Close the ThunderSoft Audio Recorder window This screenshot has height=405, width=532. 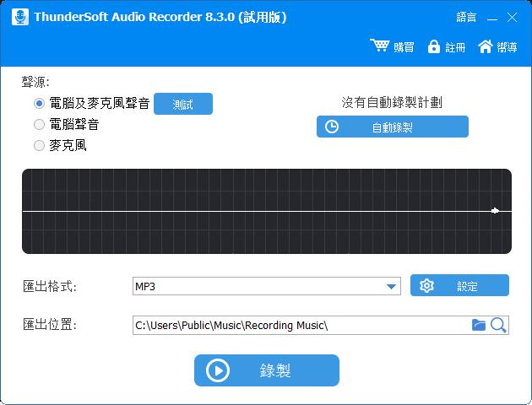point(512,17)
